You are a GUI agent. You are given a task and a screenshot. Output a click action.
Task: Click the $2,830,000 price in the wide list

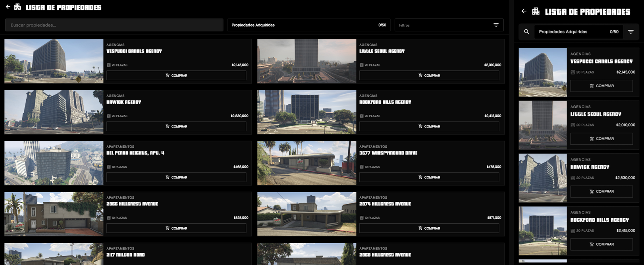pos(239,116)
